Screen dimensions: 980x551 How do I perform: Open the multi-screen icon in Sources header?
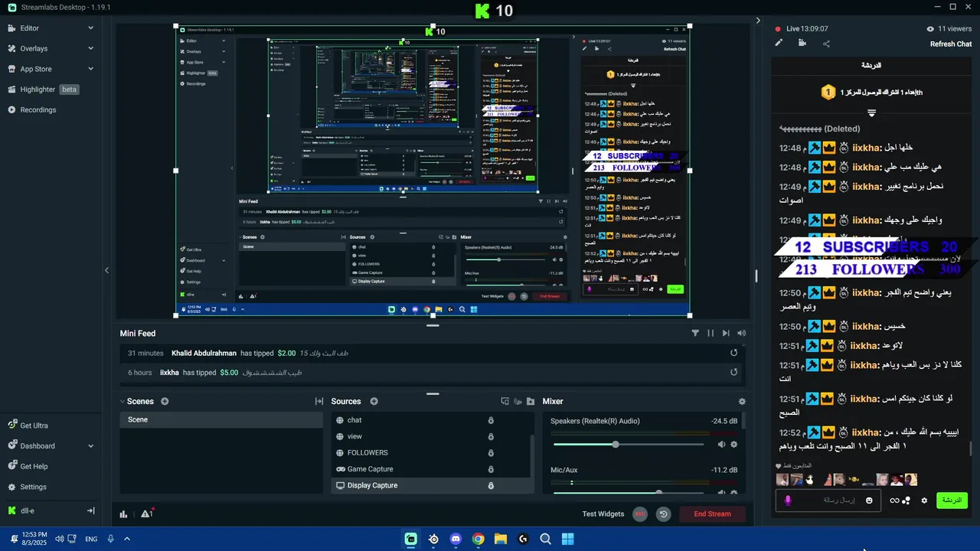point(505,402)
